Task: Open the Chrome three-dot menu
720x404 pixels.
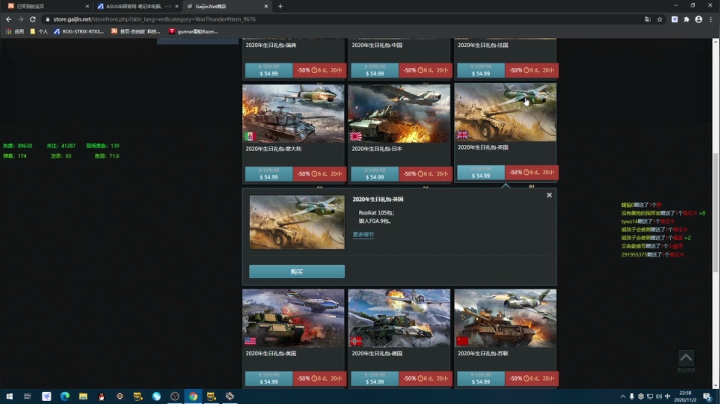Action: (711, 19)
